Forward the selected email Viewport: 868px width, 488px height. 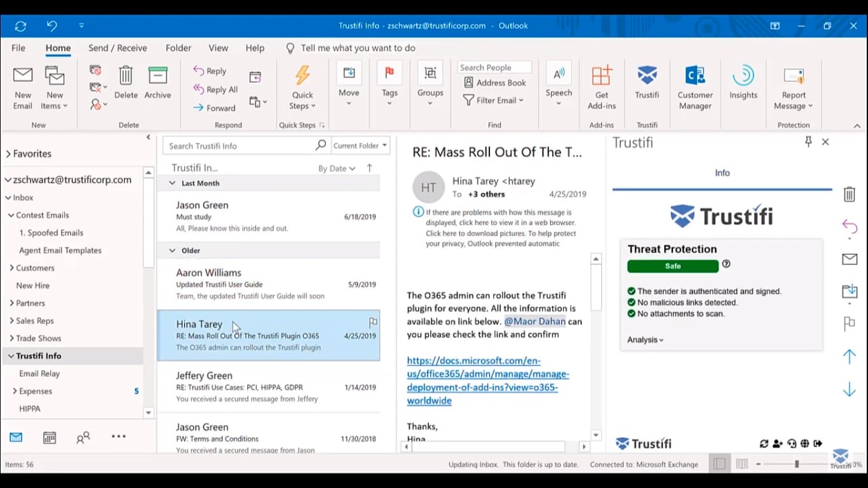tap(214, 108)
